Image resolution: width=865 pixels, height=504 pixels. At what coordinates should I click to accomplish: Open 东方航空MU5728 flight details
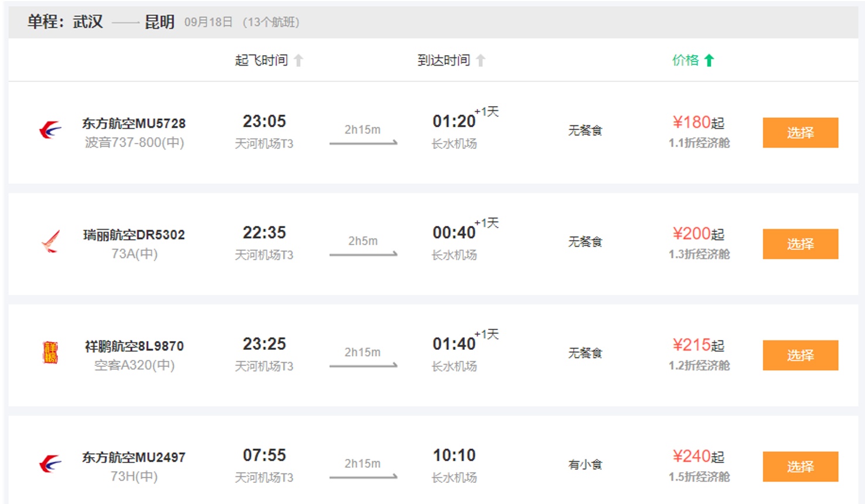(134, 124)
